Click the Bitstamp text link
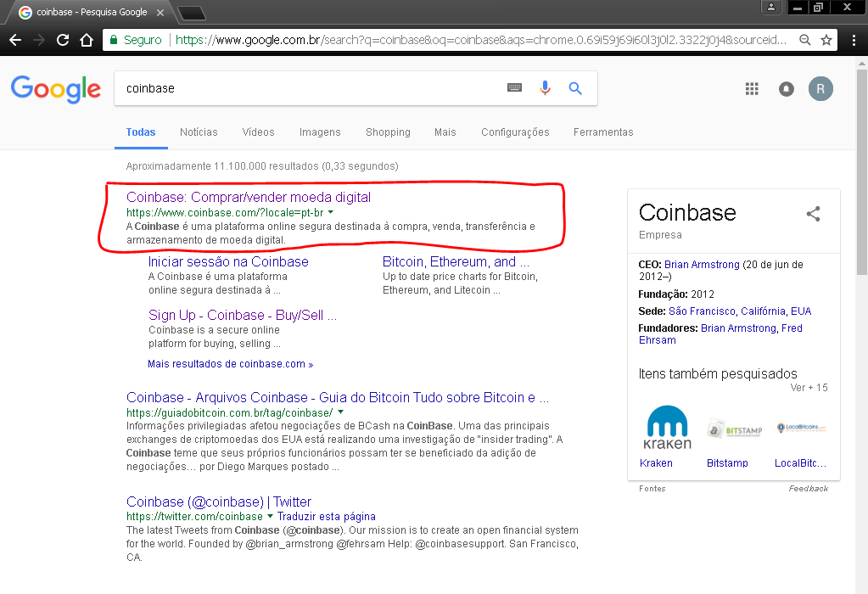 coord(727,463)
